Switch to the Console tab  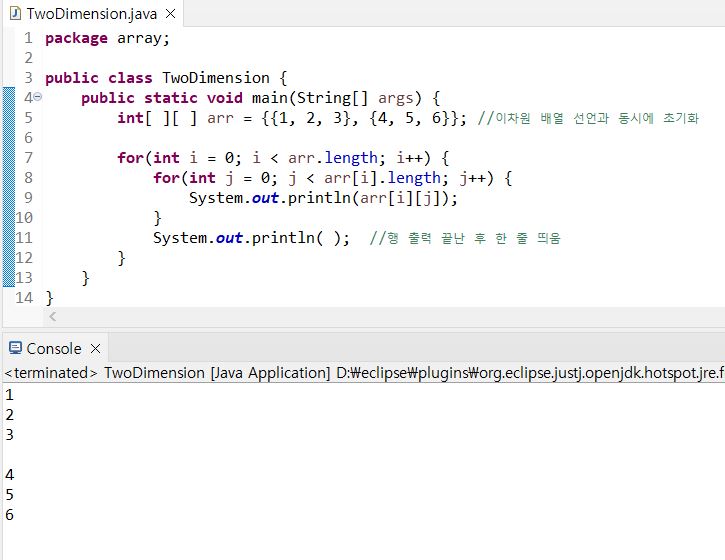tap(54, 349)
